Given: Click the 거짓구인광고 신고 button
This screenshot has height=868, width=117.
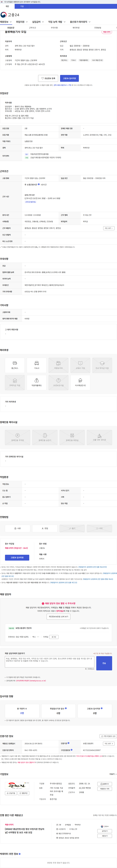Looking at the screenshot, I should pyautogui.click(x=108, y=736).
